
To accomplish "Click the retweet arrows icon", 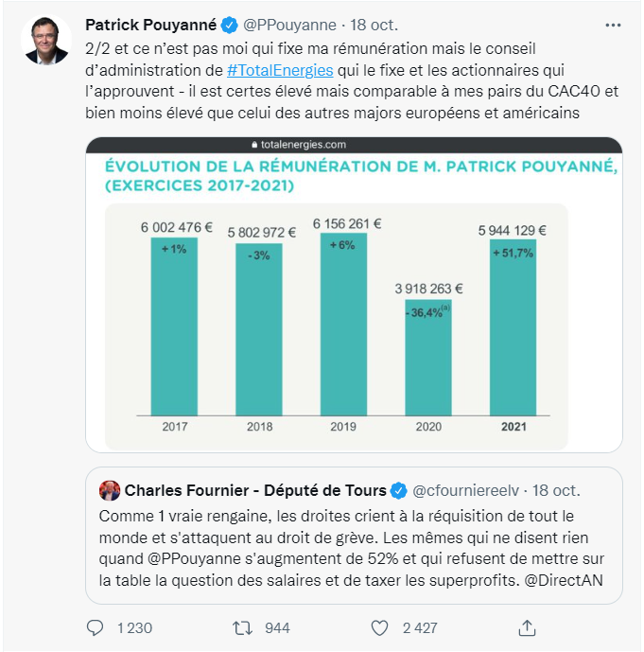I will click(x=243, y=628).
